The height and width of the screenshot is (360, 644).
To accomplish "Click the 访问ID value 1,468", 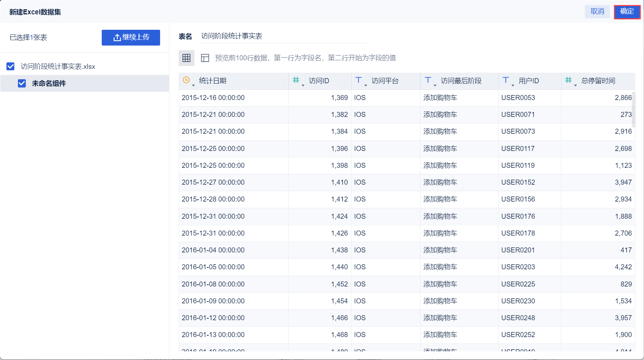I will (x=340, y=335).
